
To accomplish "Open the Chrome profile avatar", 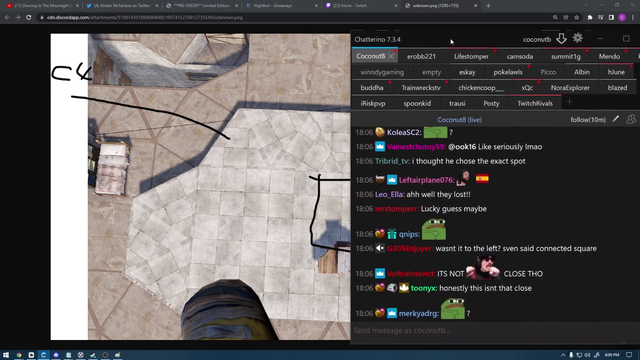I will (622, 18).
